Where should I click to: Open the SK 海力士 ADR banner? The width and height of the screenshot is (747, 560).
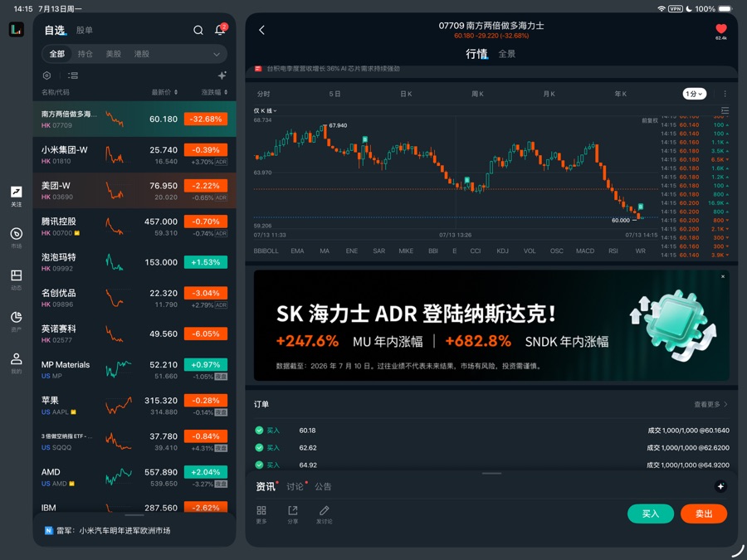491,326
